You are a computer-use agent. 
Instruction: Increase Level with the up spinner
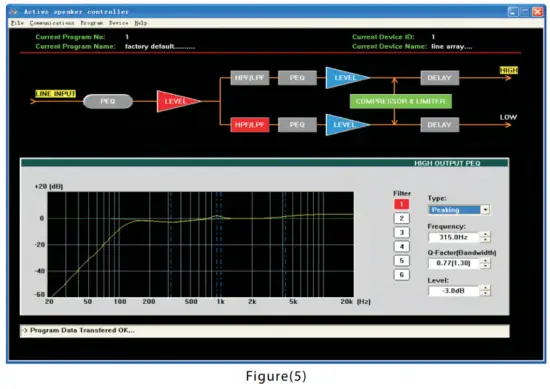(485, 288)
